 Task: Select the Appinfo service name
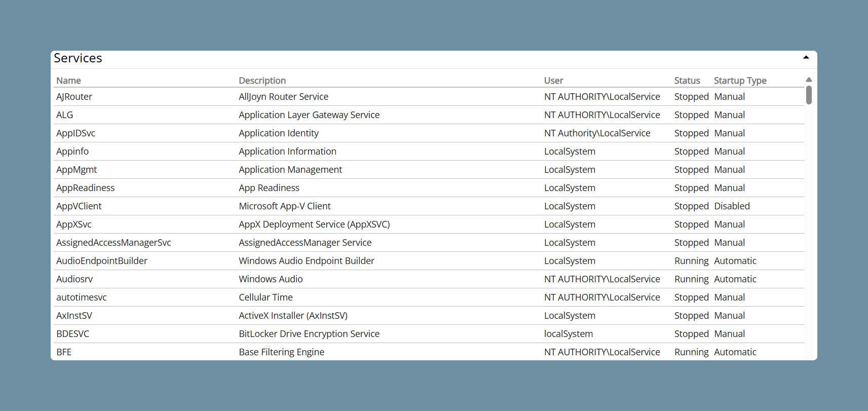(72, 152)
